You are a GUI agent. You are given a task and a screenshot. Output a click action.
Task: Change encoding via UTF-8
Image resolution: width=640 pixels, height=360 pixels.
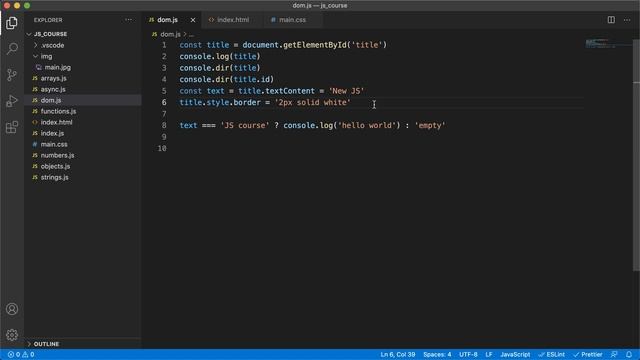pos(468,354)
